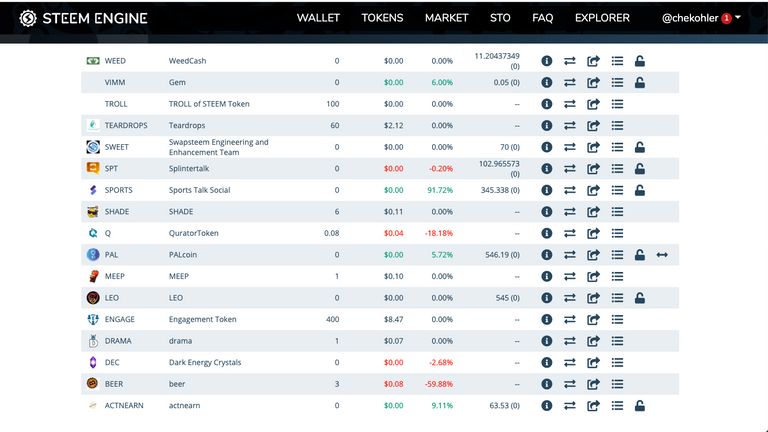Click the 546.19 (0) stake amount
This screenshot has height=432, width=768.
click(503, 255)
